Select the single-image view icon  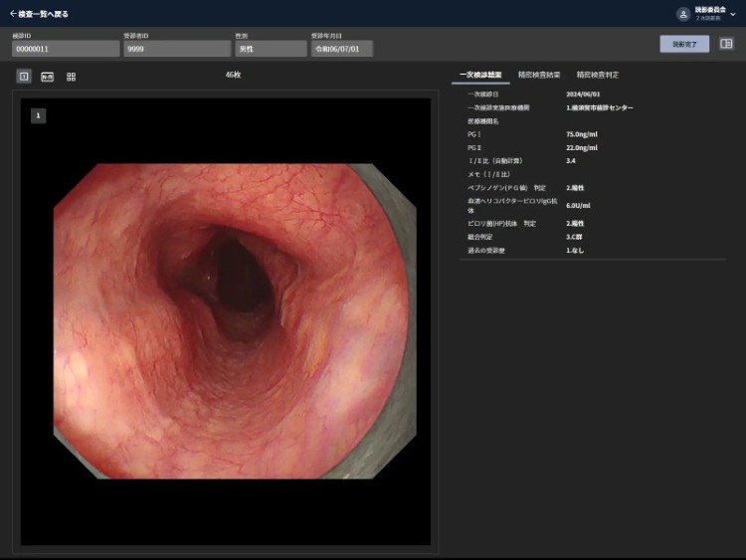point(24,77)
